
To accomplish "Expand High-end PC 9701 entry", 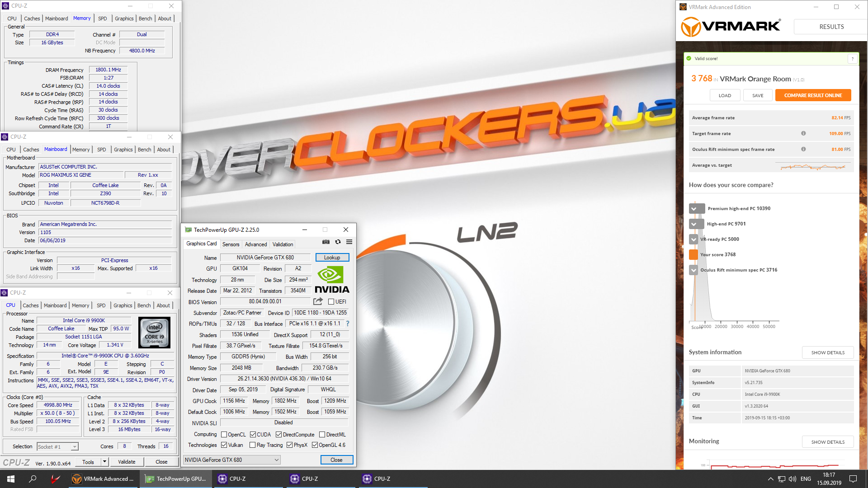I will [697, 224].
